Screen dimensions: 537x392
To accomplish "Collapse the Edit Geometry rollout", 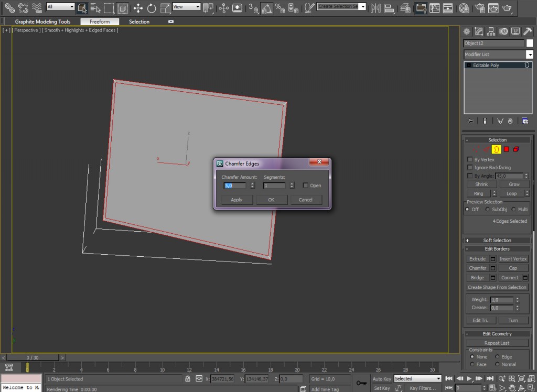I will pos(497,334).
